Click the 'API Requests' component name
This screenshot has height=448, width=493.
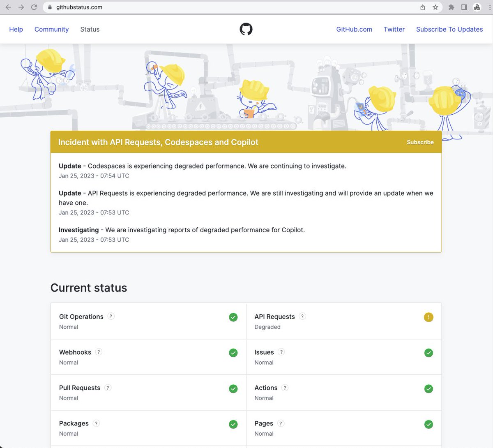coord(274,316)
